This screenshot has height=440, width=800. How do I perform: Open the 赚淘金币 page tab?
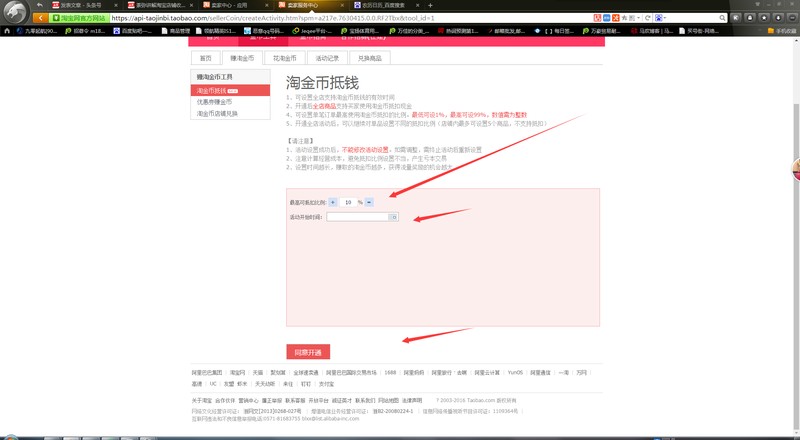(242, 58)
